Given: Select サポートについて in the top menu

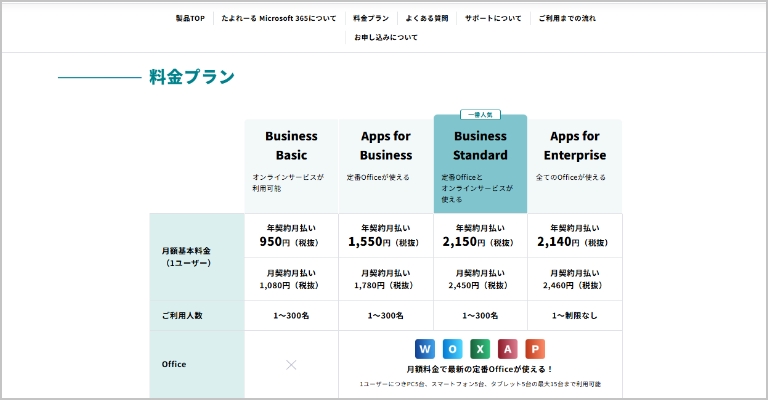Looking at the screenshot, I should [x=493, y=19].
